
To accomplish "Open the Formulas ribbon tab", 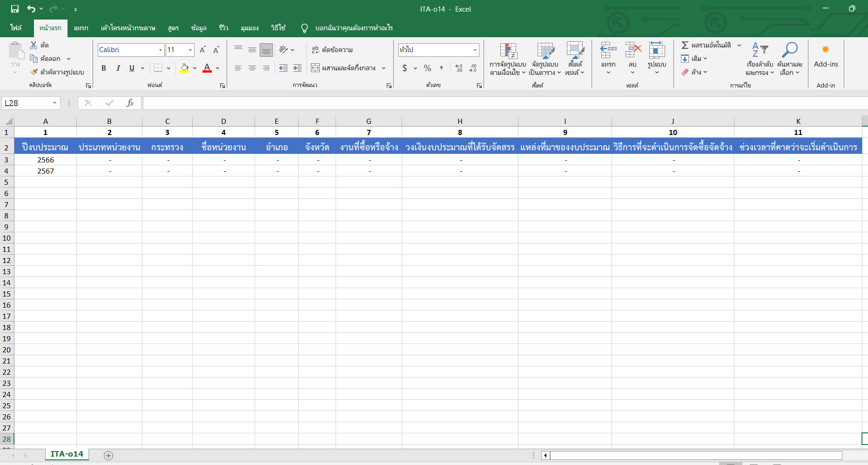I will [x=173, y=28].
